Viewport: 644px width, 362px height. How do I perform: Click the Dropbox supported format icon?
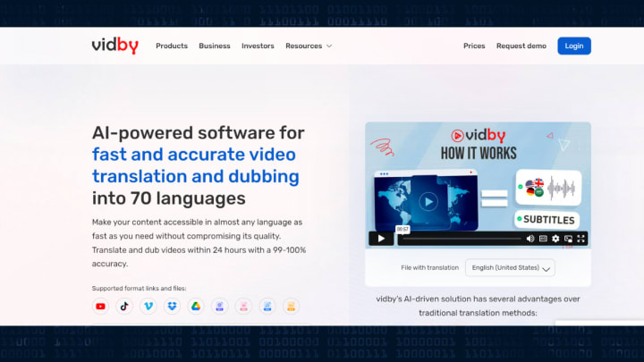[172, 307]
